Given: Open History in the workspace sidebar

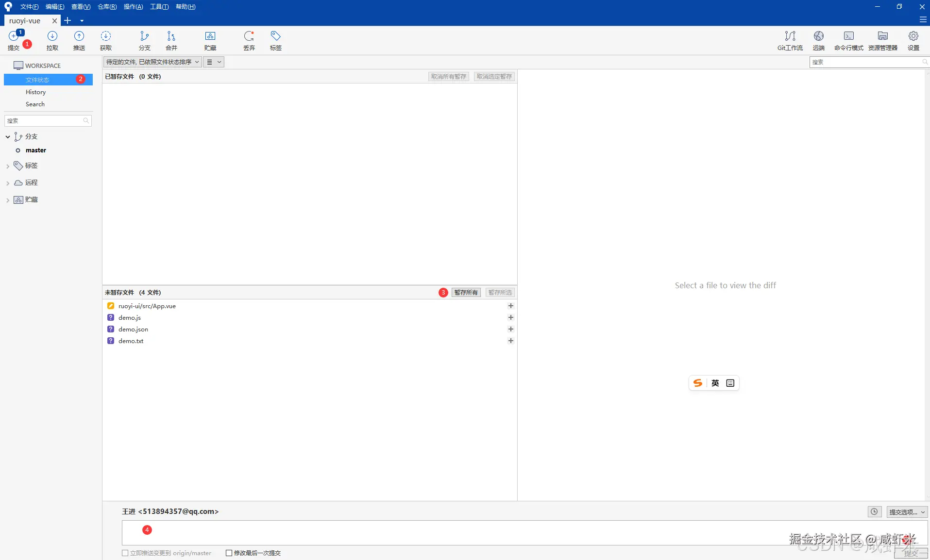Looking at the screenshot, I should point(35,92).
